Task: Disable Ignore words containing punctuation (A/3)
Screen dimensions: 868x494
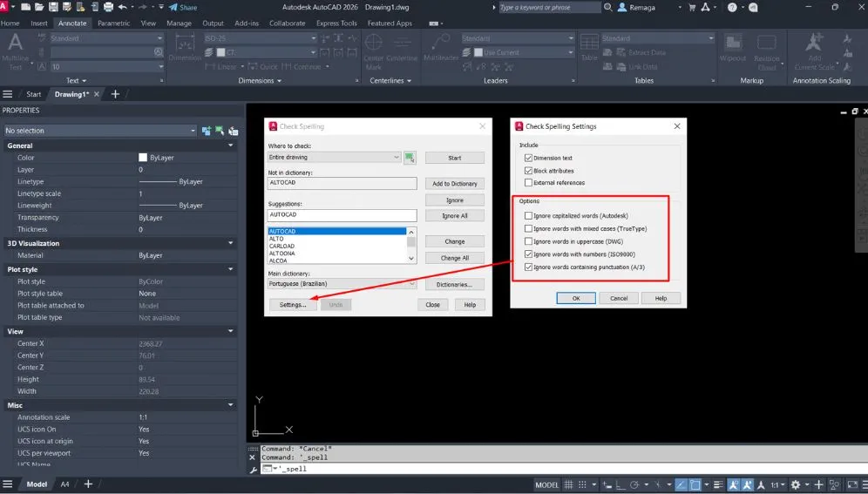Action: click(528, 267)
